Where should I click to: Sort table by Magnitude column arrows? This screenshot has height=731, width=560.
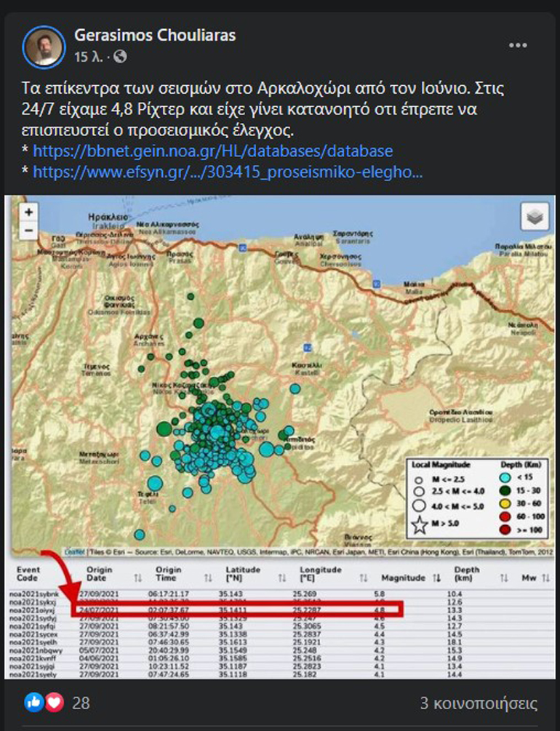click(x=437, y=578)
